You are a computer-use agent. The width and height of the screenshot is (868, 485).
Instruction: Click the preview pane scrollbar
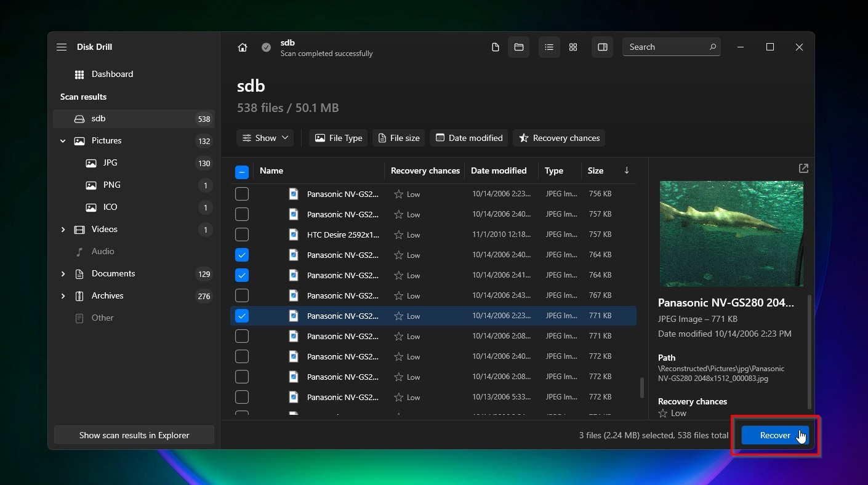coord(810,352)
